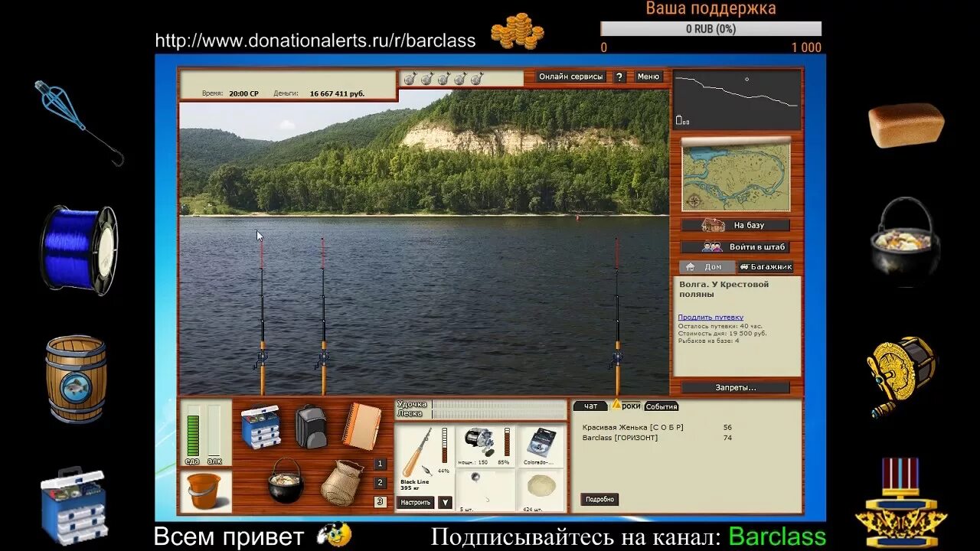Screen dimensions: 980x551
Task: Open the river map thumbnail
Action: pos(736,177)
